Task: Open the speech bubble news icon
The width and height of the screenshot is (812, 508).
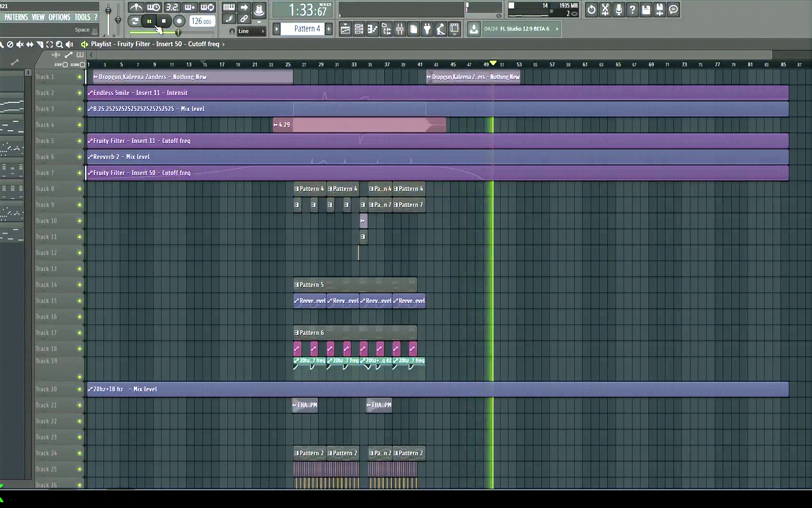Action: pyautogui.click(x=673, y=9)
